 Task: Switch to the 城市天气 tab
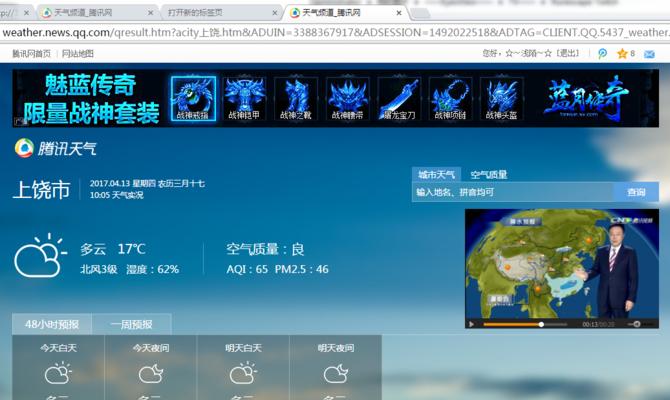pos(436,174)
